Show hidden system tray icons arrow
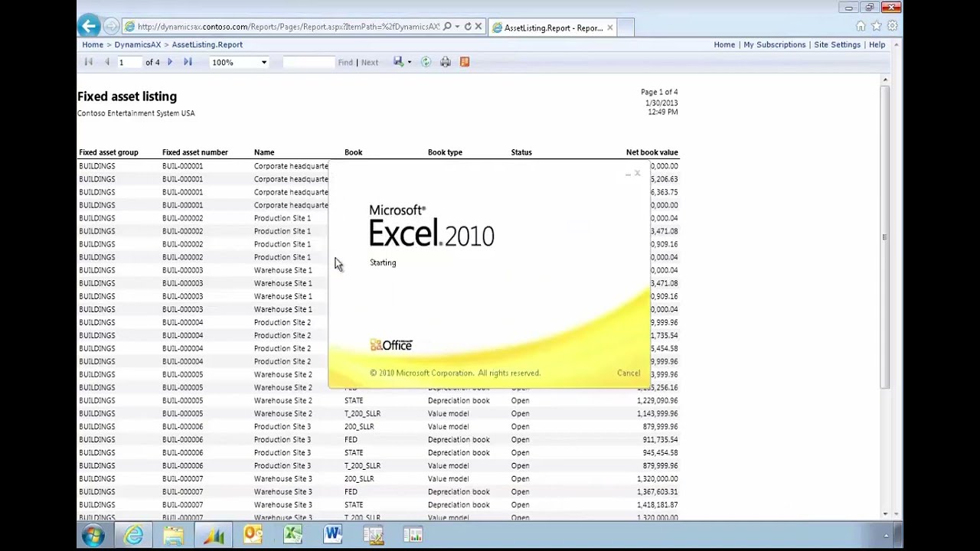The image size is (980, 551). [x=886, y=536]
